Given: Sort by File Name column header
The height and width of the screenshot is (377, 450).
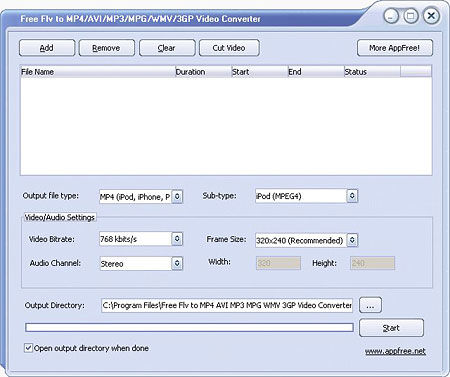Looking at the screenshot, I should (x=98, y=72).
